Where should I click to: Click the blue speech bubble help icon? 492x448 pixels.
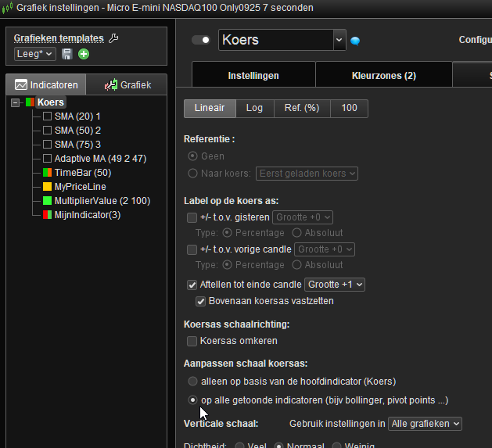[355, 41]
